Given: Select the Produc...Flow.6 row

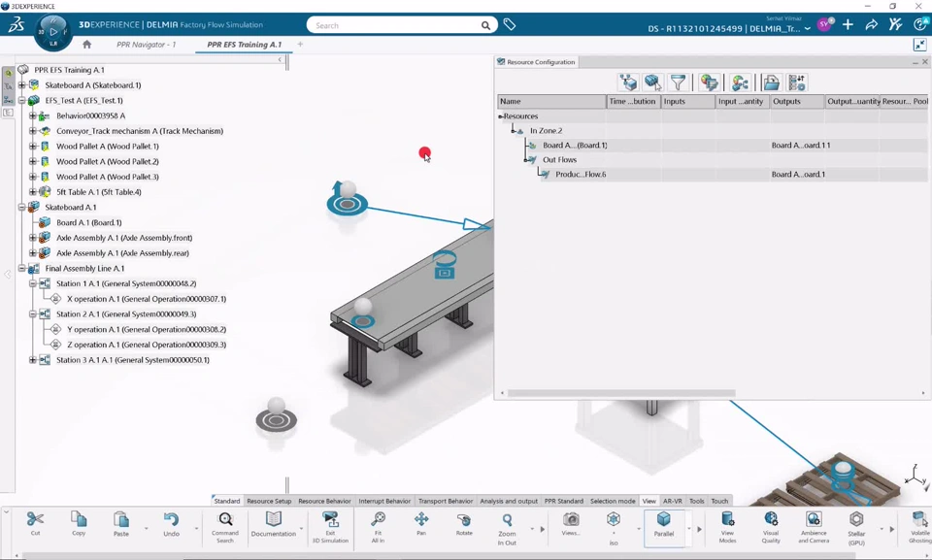Looking at the screenshot, I should (713, 174).
